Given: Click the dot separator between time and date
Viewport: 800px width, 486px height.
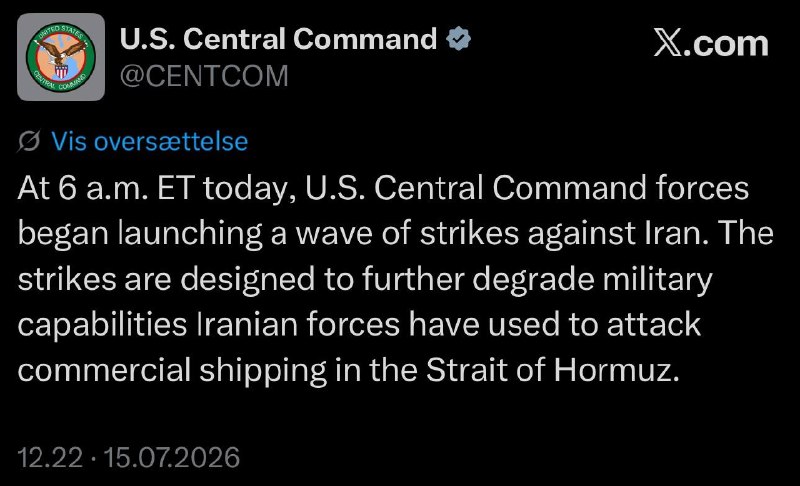Looking at the screenshot, I should click(x=93, y=458).
